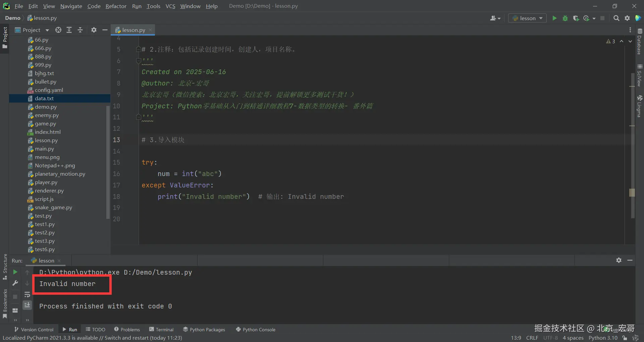Click the Run tool window button
Viewport: 644px width, 342px height.
[70, 330]
